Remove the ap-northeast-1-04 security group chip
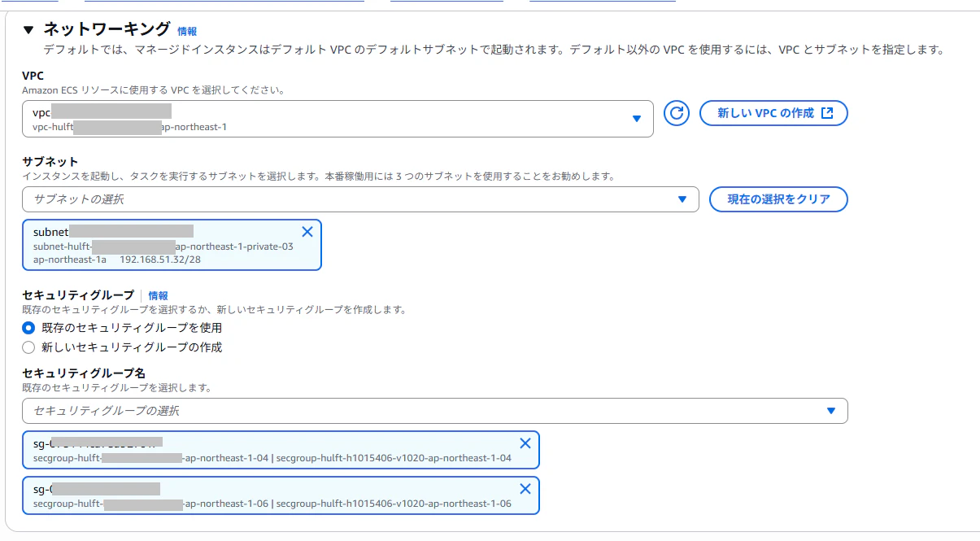Image resolution: width=980 pixels, height=541 pixels. point(525,443)
